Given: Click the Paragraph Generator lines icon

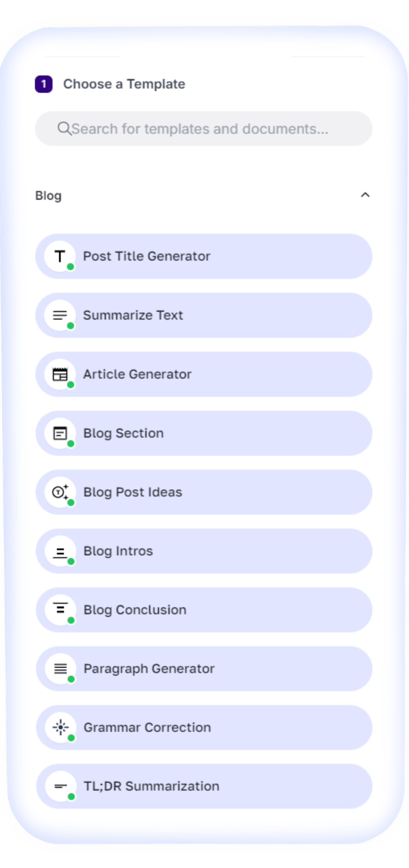Looking at the screenshot, I should click(60, 669).
